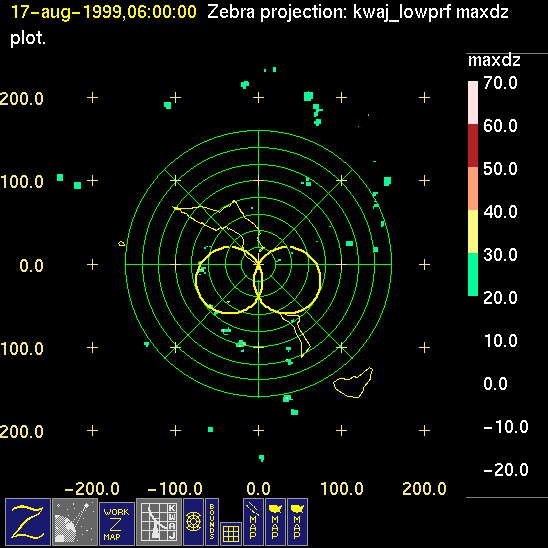This screenshot has height=548, width=548.
Task: Select the KWAJ grid map icon
Action: [159, 522]
